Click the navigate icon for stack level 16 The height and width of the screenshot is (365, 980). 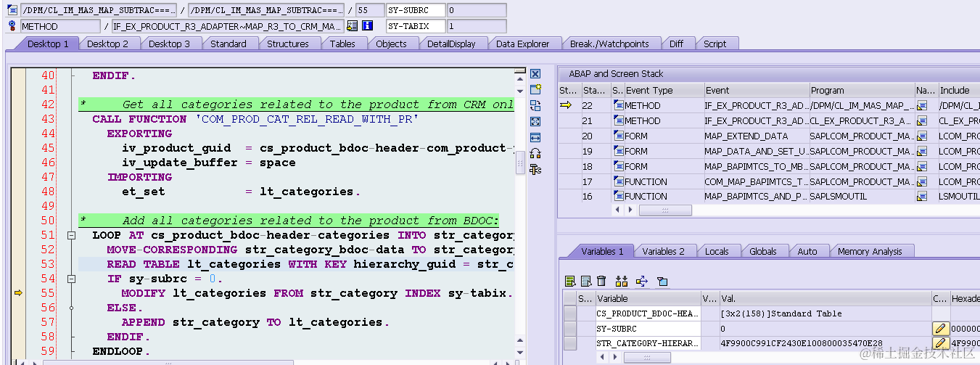pyautogui.click(x=922, y=196)
